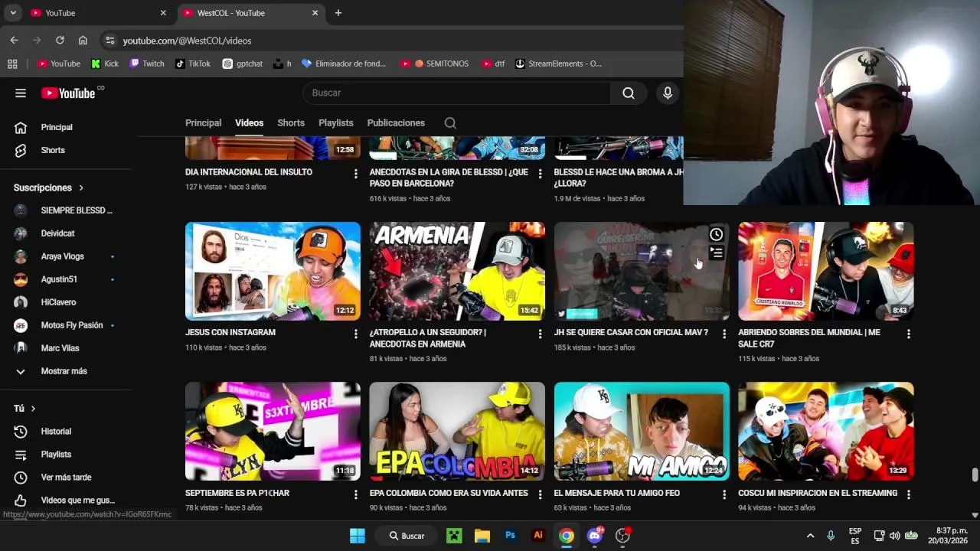The height and width of the screenshot is (551, 980).
Task: Click the search magnifier button
Action: (x=629, y=93)
